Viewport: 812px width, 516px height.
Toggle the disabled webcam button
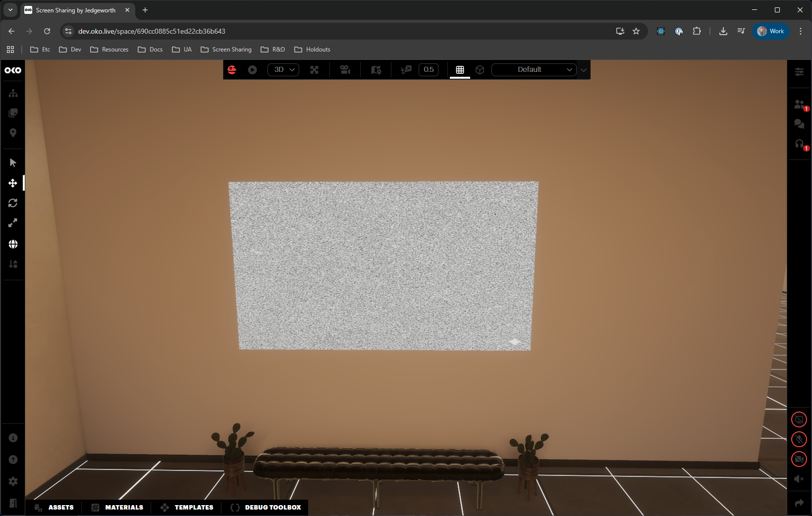click(x=799, y=459)
